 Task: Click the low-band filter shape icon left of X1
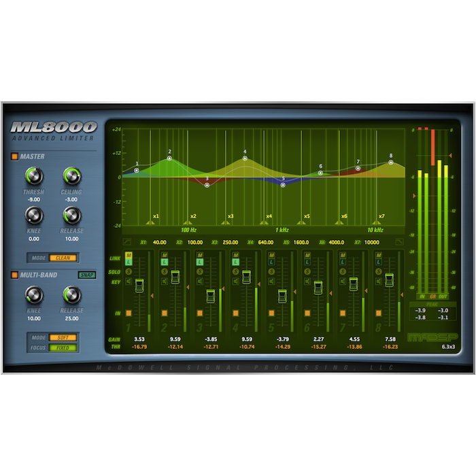[127, 242]
